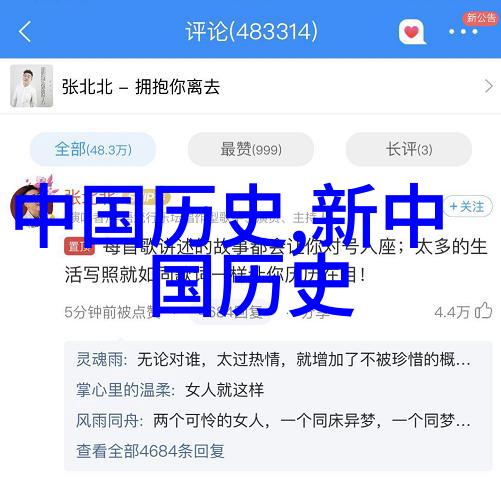Open the song album cover thumbnail
501x485 pixels.
pos(32,86)
